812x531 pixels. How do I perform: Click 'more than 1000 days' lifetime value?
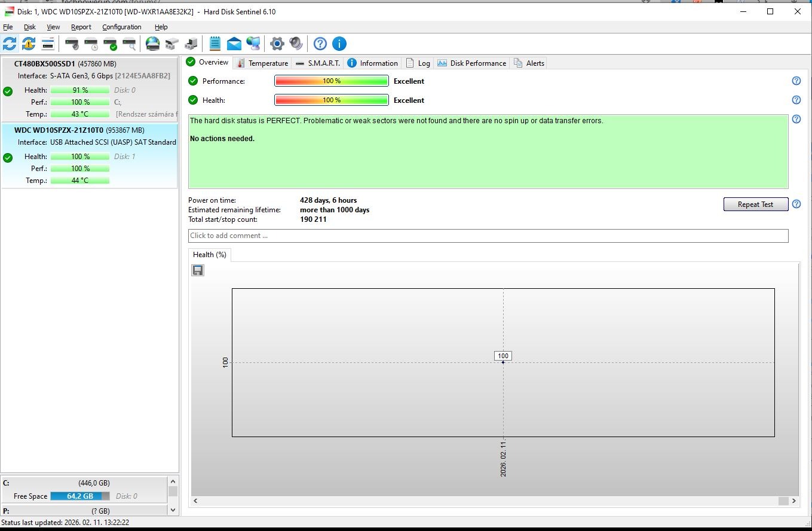point(335,210)
